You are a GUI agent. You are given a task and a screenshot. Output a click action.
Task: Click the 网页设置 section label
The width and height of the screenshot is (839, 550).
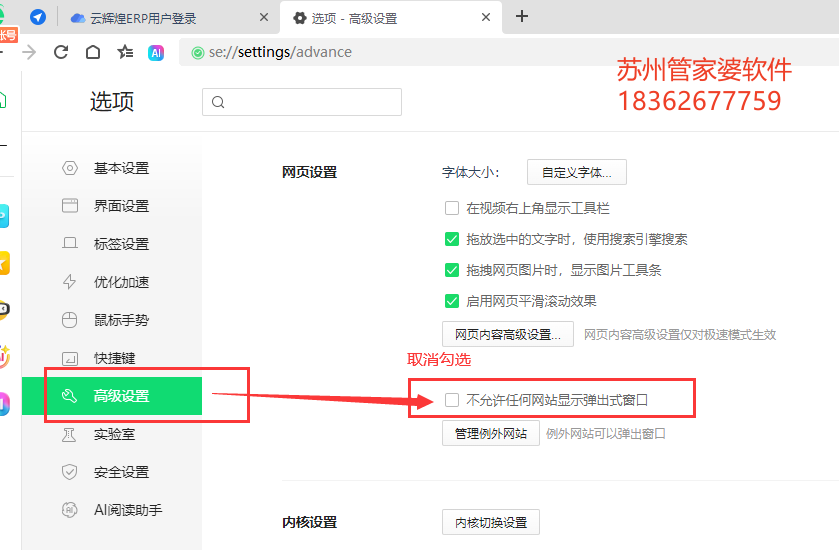click(310, 172)
